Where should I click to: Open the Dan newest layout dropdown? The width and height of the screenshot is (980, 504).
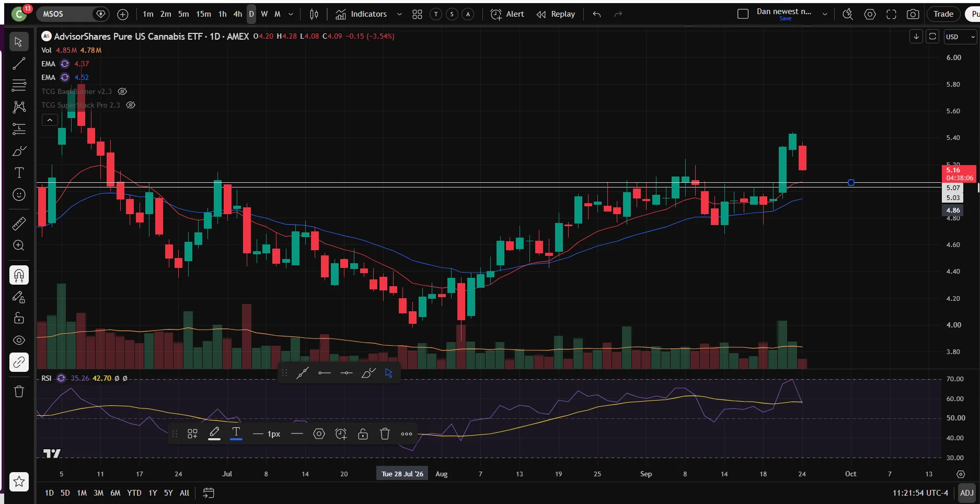coord(825,14)
